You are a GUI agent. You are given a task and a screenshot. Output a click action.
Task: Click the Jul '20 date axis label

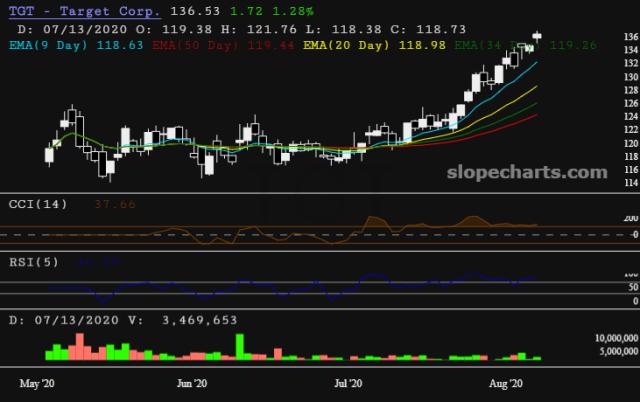coord(346,383)
